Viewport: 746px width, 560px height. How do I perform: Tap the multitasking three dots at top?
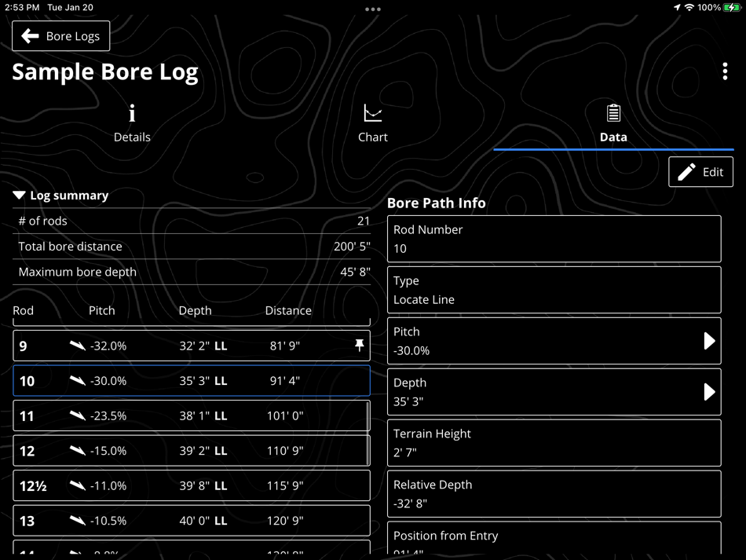(x=373, y=9)
